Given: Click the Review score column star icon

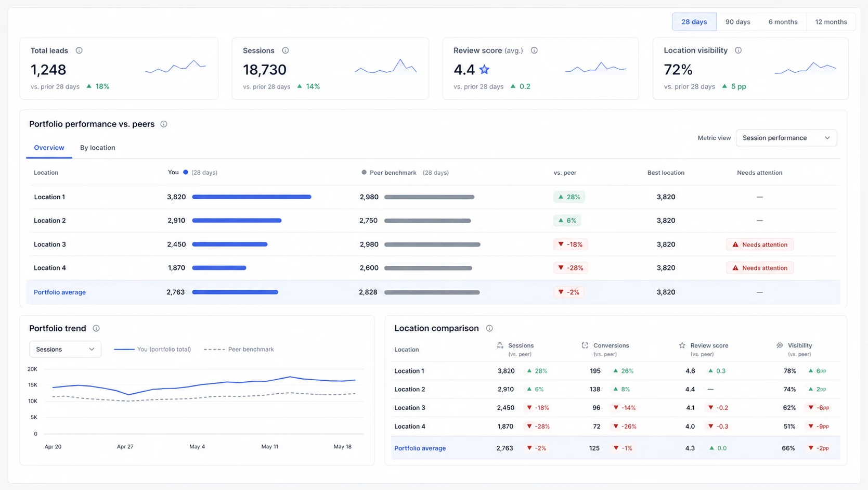Looking at the screenshot, I should tap(682, 345).
